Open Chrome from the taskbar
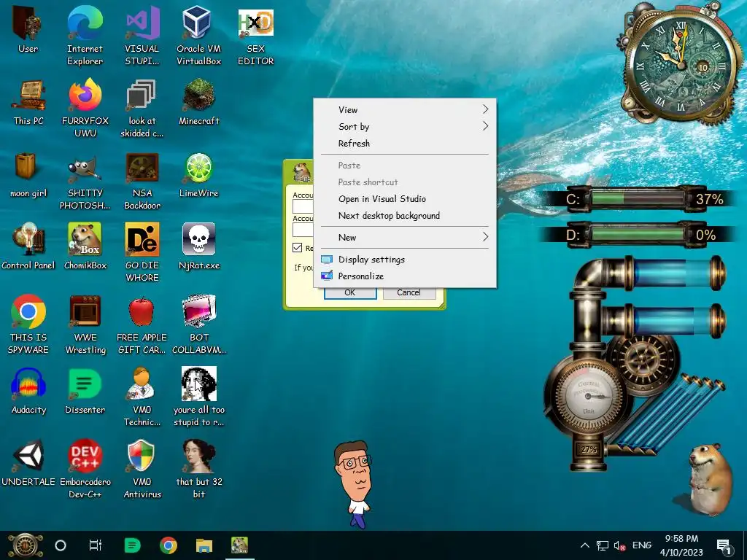747x560 pixels. tap(169, 545)
